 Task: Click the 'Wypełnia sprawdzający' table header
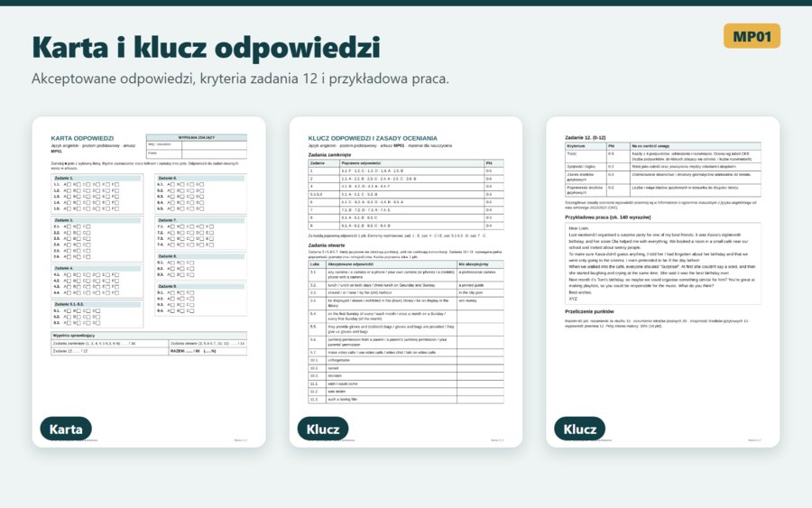(149, 336)
